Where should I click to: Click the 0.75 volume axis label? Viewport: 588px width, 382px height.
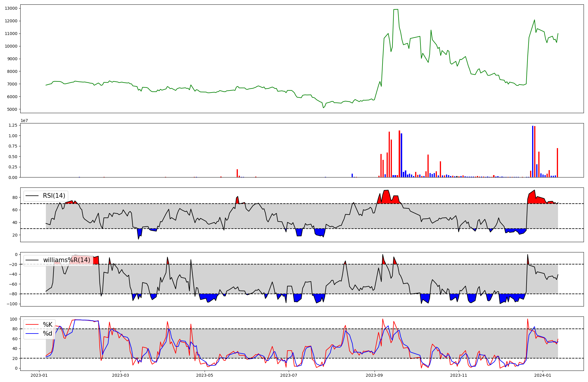(12, 146)
